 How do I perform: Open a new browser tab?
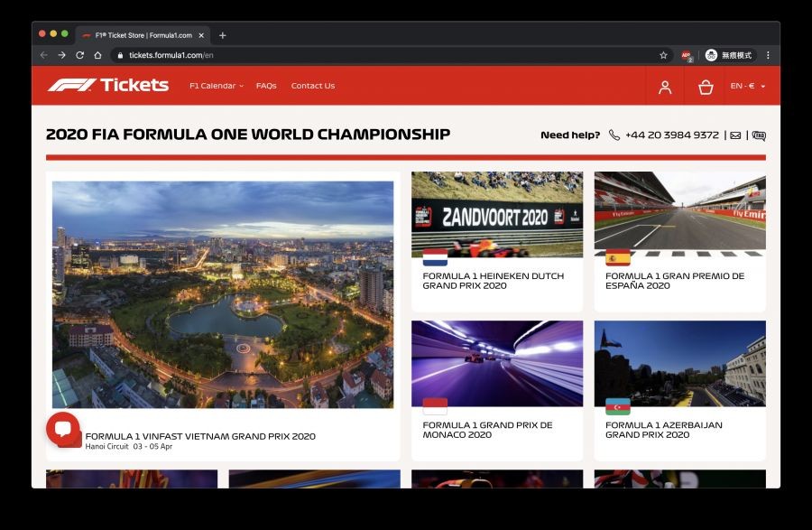tap(223, 35)
